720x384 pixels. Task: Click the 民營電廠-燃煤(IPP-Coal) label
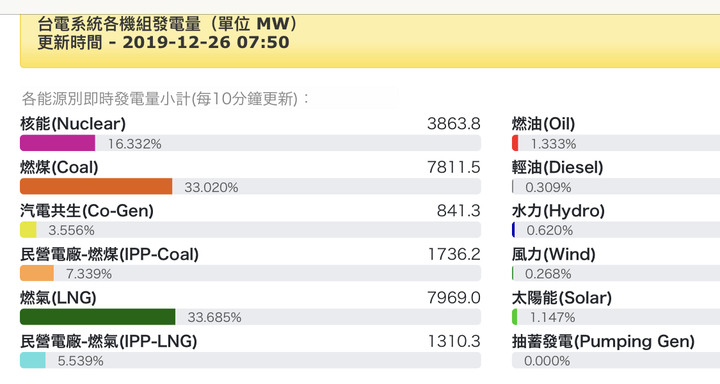coord(109,254)
